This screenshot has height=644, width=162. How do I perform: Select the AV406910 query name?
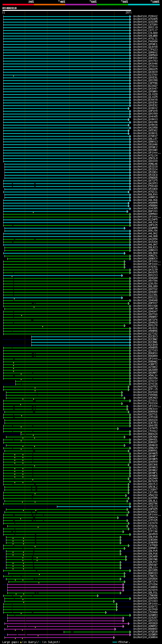click(10, 8)
